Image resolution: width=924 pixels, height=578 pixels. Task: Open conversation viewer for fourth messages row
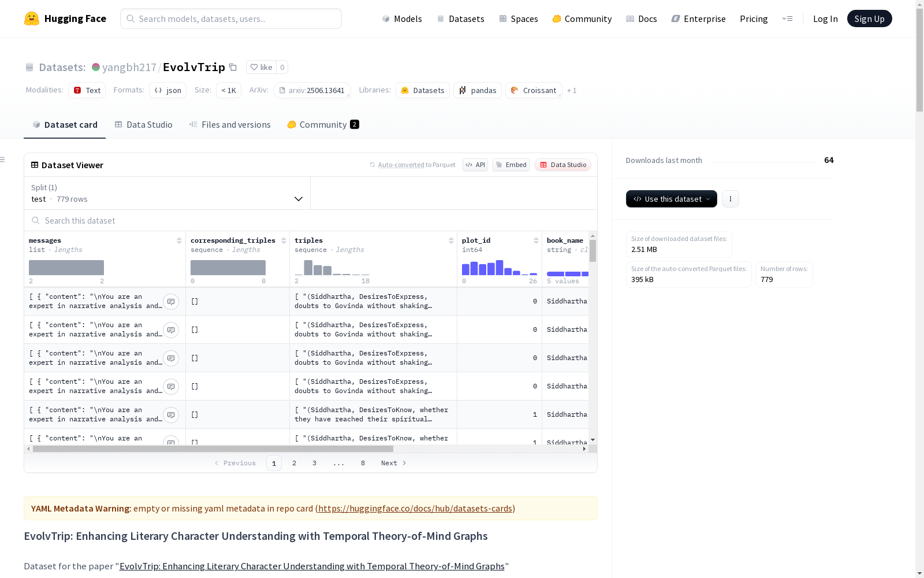(x=171, y=387)
